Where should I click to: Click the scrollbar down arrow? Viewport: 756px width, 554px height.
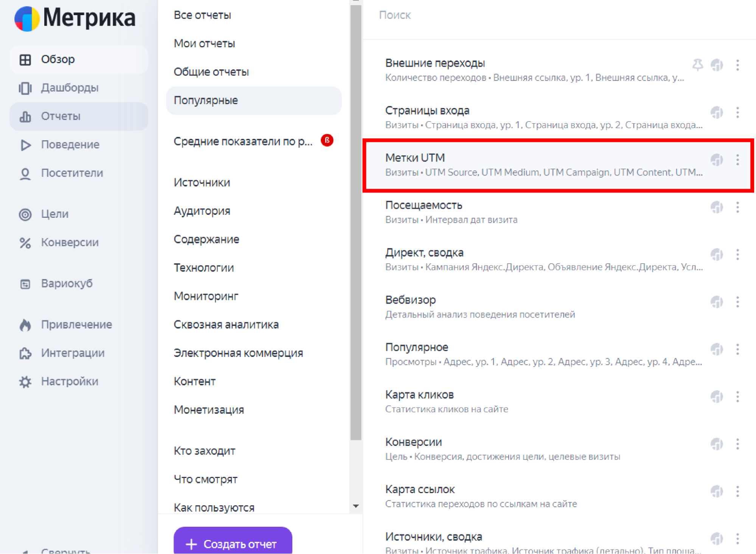[355, 506]
